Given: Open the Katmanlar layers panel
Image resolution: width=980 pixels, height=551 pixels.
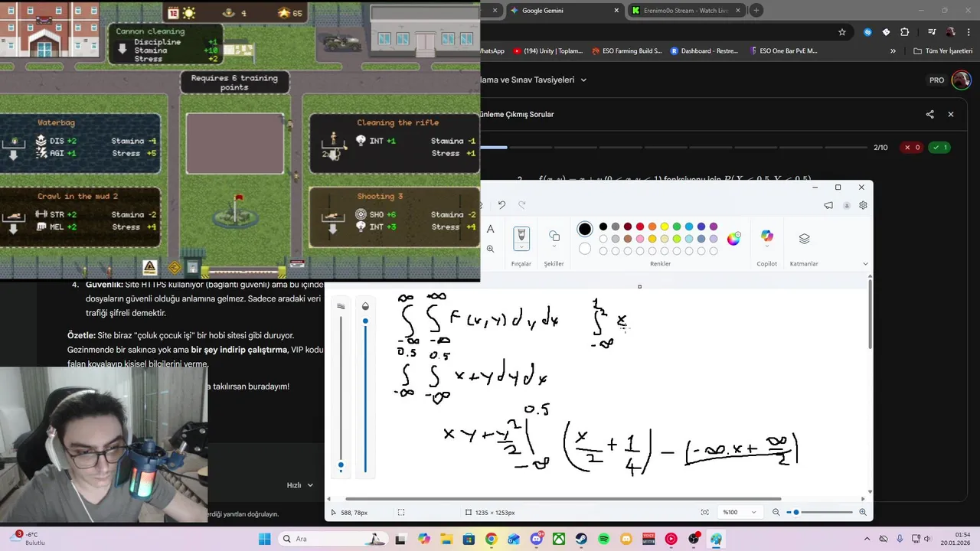Looking at the screenshot, I should (x=804, y=239).
